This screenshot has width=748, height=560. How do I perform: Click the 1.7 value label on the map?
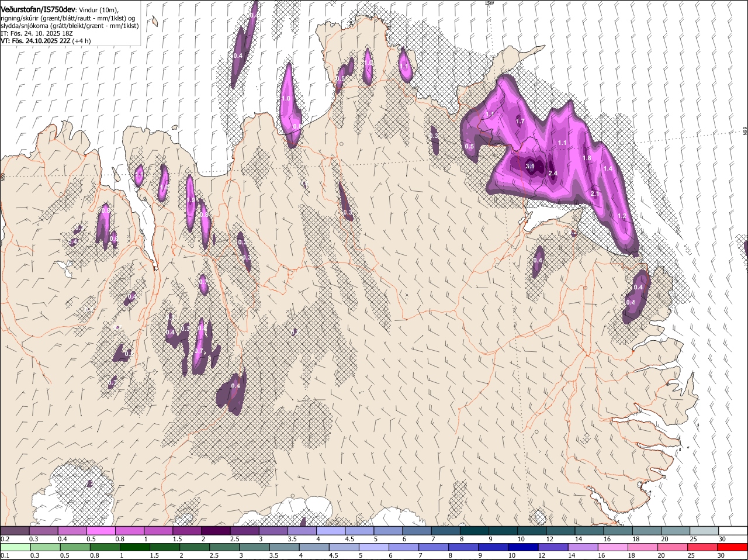click(x=520, y=122)
